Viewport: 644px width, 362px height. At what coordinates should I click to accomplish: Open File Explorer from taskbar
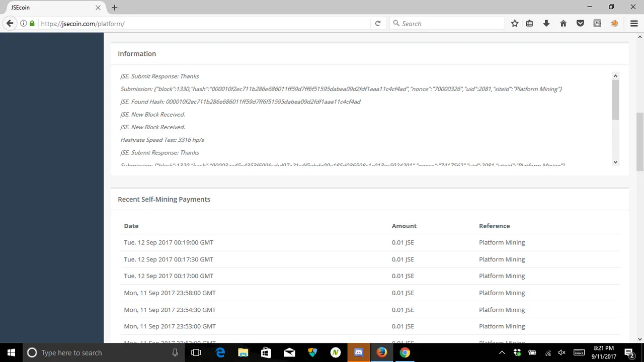(243, 352)
